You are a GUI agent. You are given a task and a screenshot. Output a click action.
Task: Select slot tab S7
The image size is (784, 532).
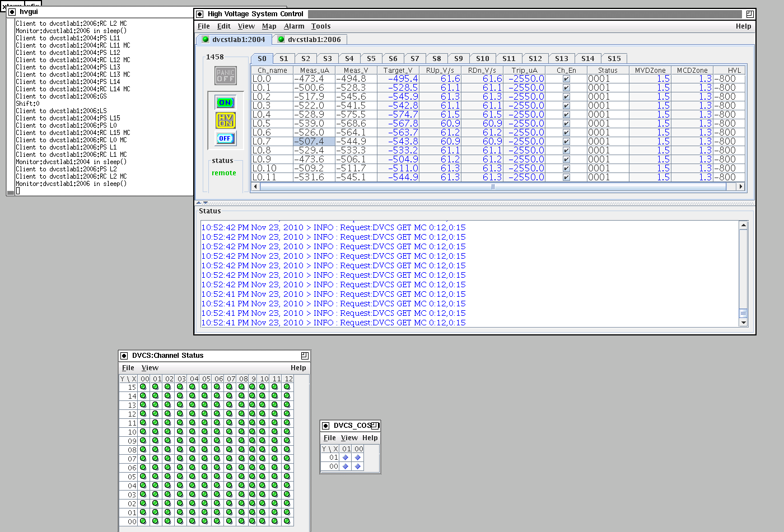click(414, 58)
